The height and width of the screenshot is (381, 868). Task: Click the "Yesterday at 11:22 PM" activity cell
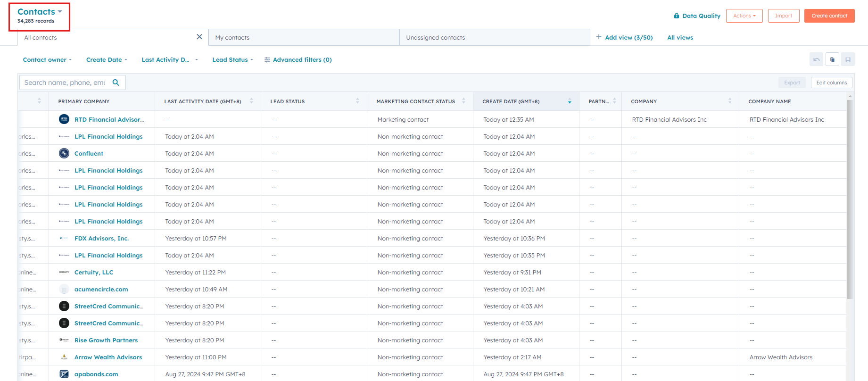[196, 273]
